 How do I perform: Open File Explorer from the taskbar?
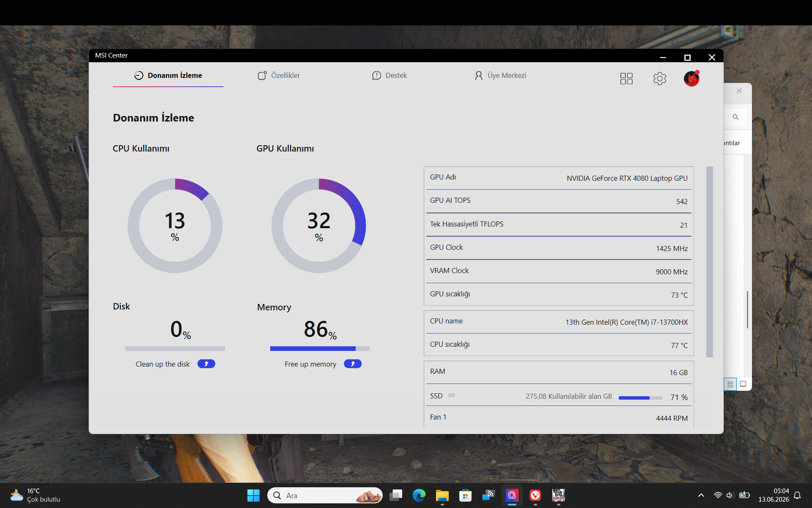click(x=442, y=495)
